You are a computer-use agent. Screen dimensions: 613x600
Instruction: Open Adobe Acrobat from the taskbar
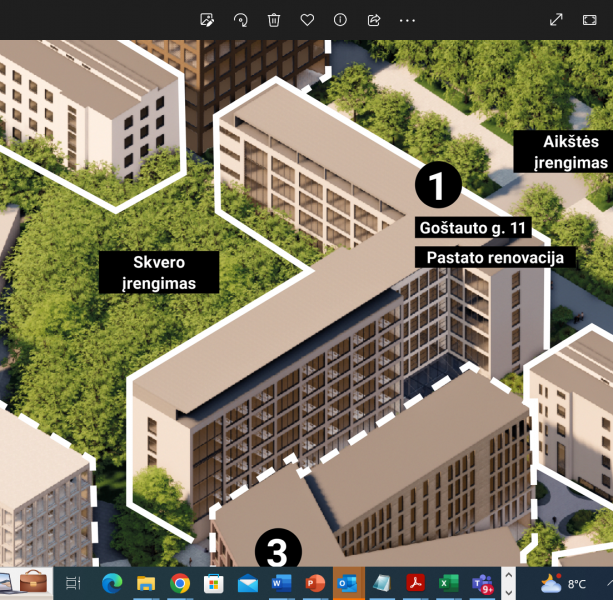click(416, 584)
